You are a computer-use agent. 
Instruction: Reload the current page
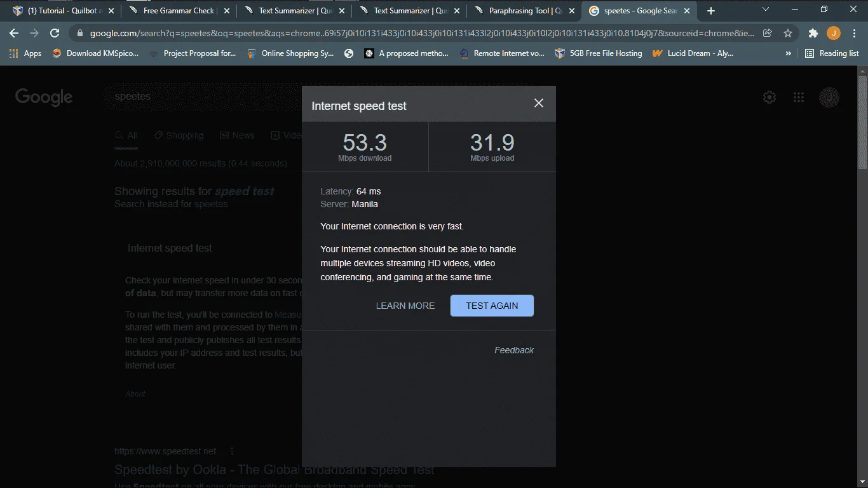(x=55, y=33)
